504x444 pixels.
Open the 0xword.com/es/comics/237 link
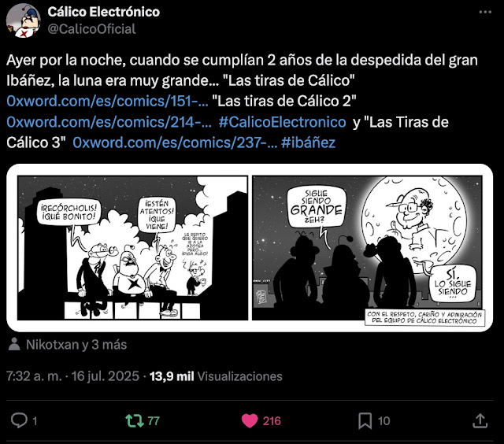pos(175,142)
